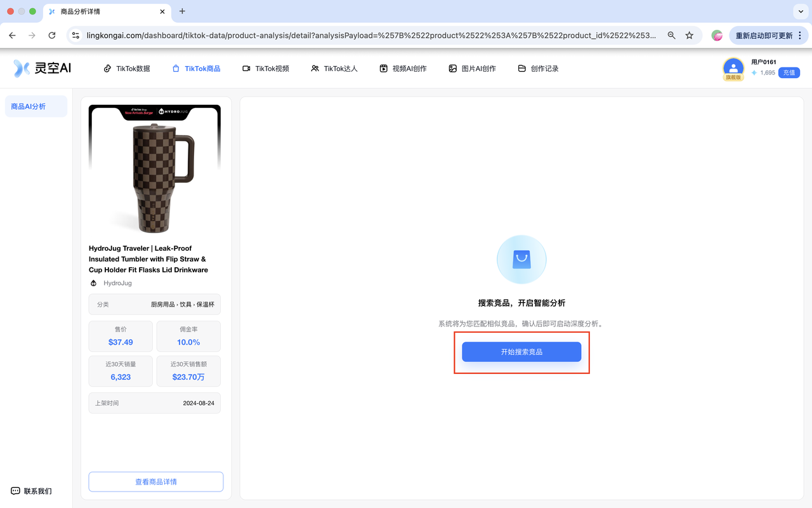Click the Chrome profile avatar icon

click(x=717, y=36)
